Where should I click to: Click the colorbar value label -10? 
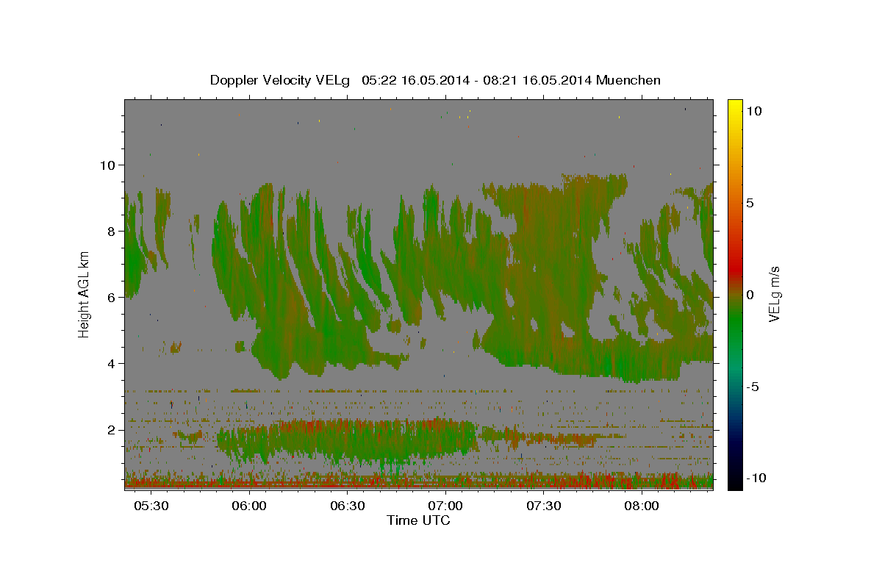[x=756, y=478]
